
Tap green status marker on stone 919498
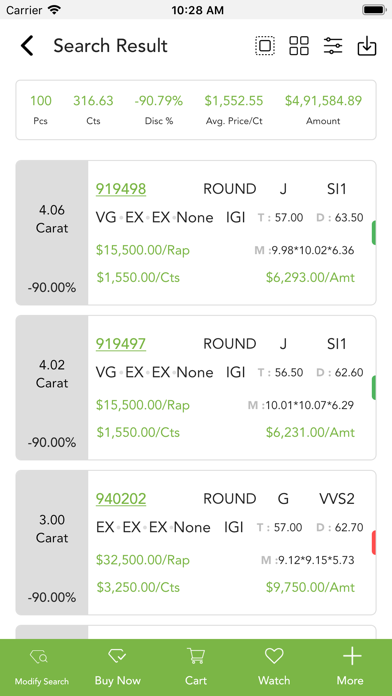coord(374,233)
